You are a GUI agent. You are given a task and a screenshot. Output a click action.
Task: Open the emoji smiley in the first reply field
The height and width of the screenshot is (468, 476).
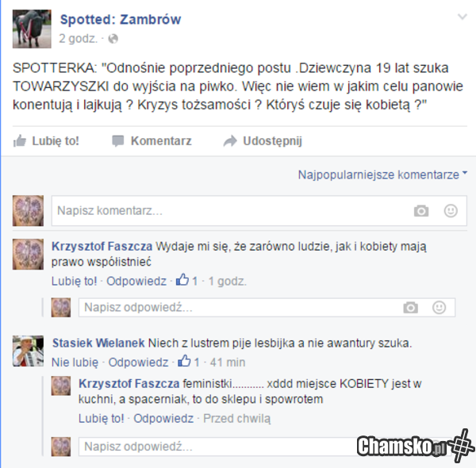(439, 308)
